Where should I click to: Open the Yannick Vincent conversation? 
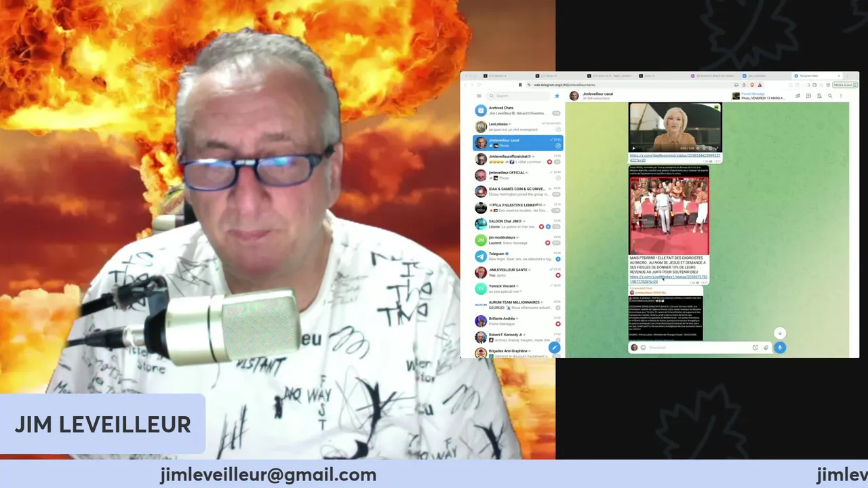click(x=518, y=289)
